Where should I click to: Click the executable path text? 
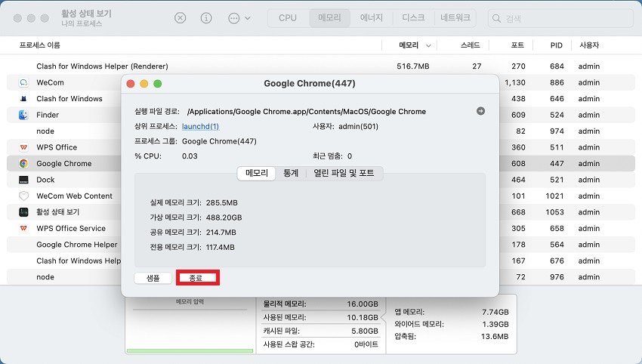307,111
